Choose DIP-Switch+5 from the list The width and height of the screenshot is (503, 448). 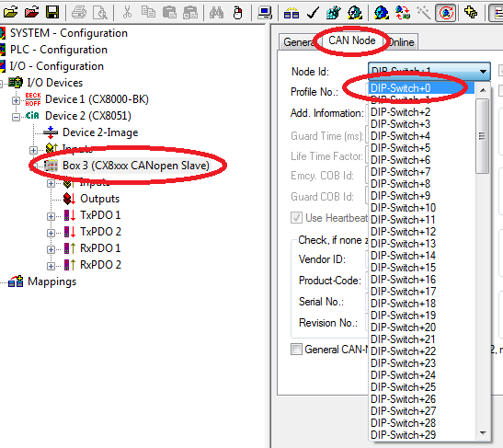(421, 148)
